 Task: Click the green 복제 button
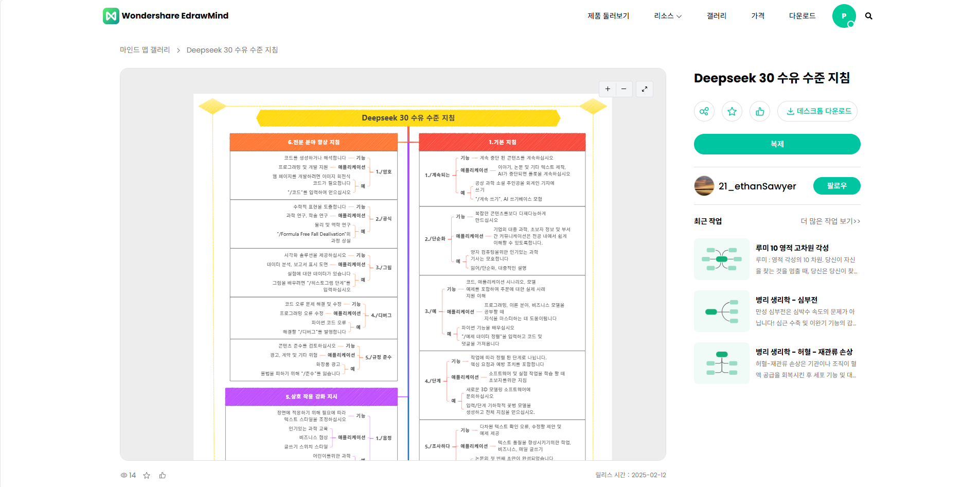pos(777,144)
